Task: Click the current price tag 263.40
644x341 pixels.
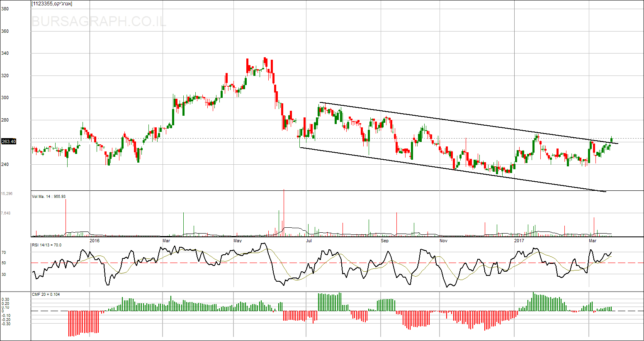Action: (9, 141)
